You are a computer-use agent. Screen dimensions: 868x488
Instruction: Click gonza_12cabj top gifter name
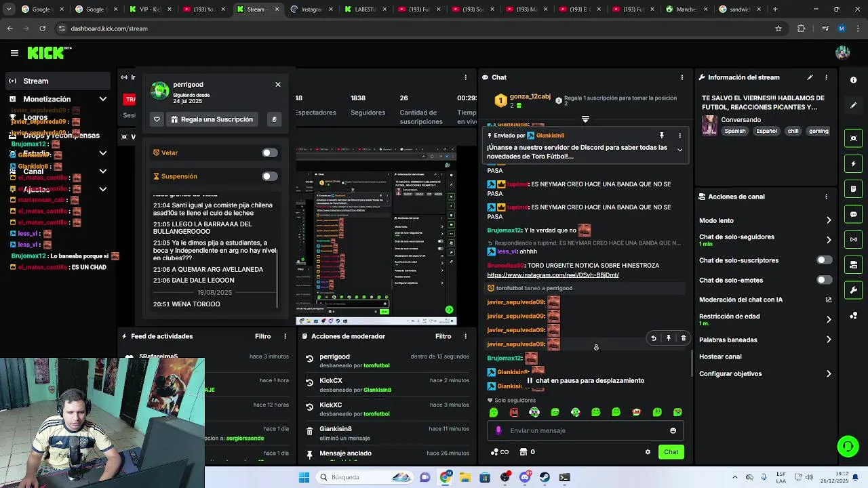(530, 97)
